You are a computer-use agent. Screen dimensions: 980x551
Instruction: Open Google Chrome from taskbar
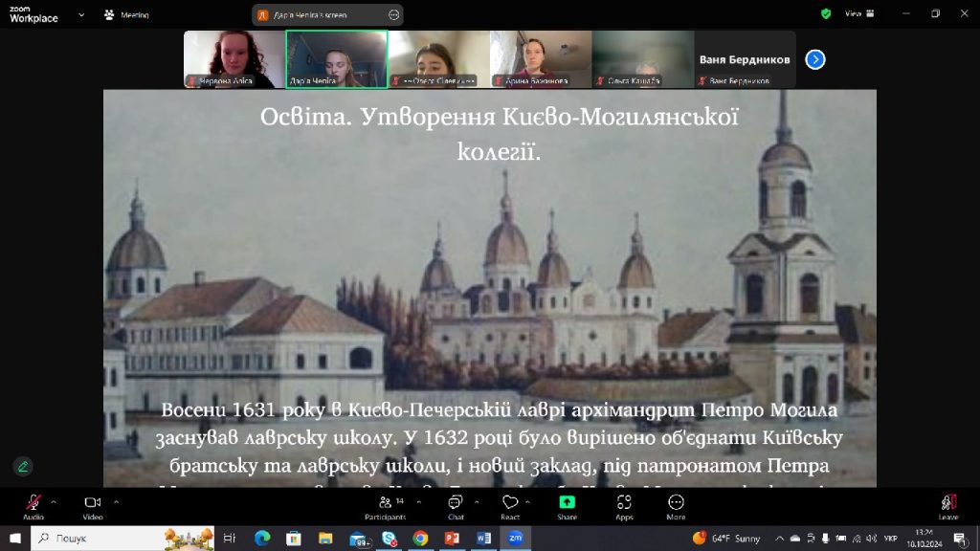[420, 538]
